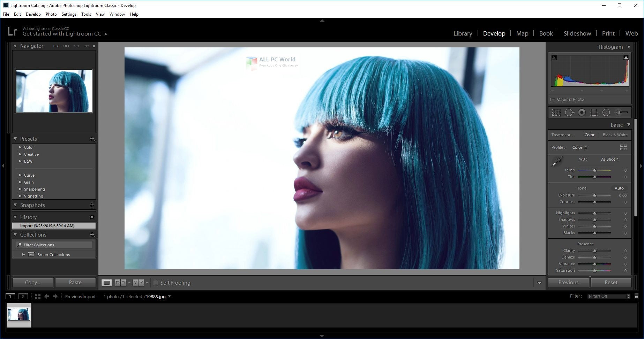Open the WB As Shot dropdown
The image size is (644, 339).
(609, 159)
